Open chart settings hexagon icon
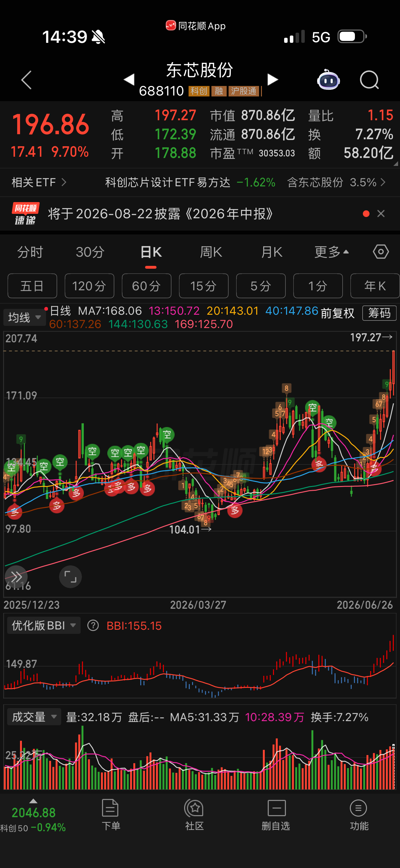This screenshot has width=400, height=868. pyautogui.click(x=381, y=252)
